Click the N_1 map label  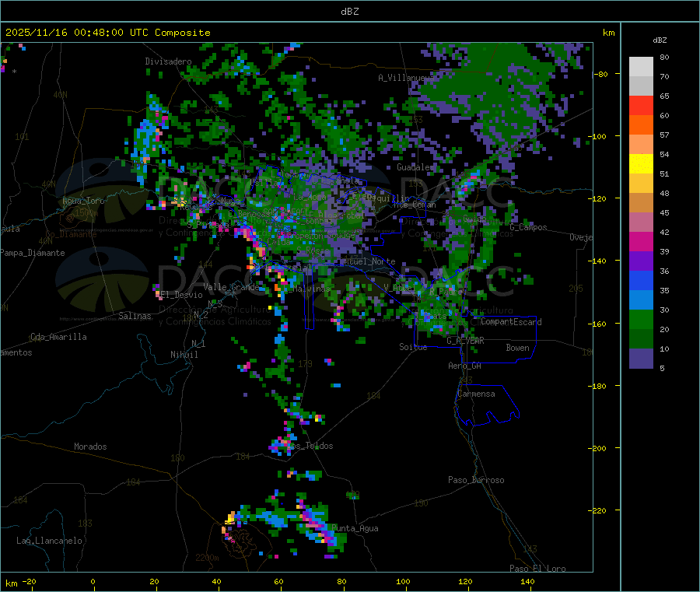pyautogui.click(x=198, y=344)
